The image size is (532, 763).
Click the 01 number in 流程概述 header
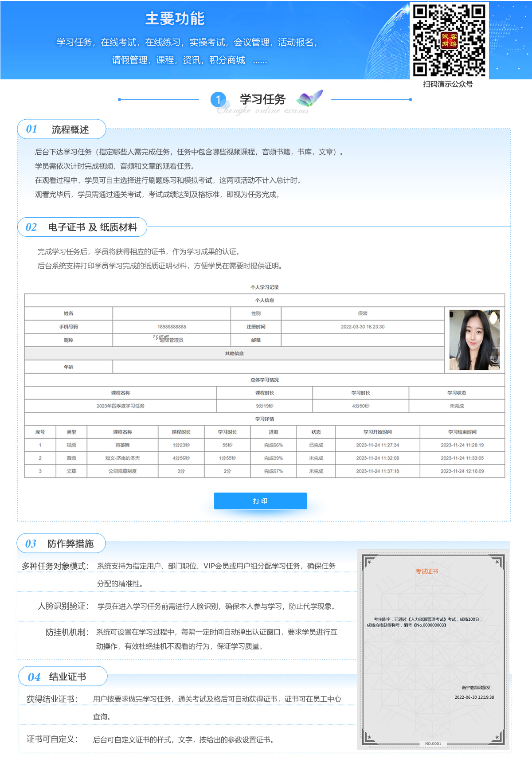pyautogui.click(x=31, y=129)
